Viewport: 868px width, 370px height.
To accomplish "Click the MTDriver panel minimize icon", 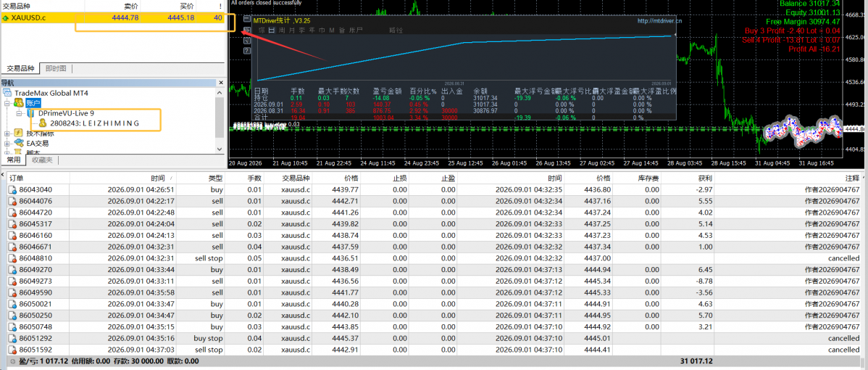I will 246,20.
